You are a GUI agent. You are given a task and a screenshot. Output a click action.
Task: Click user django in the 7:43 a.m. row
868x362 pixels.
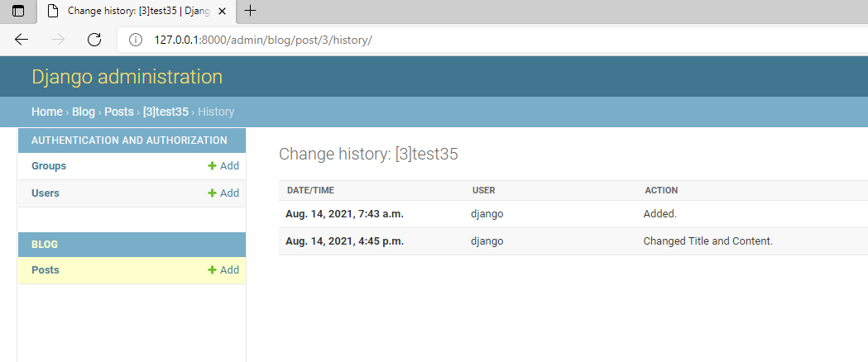pos(487,214)
